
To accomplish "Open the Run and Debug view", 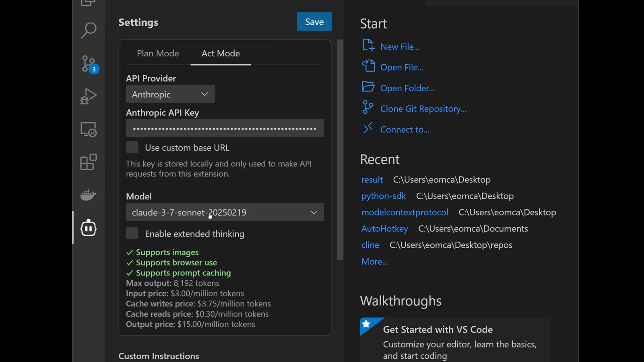I will pos(89,97).
